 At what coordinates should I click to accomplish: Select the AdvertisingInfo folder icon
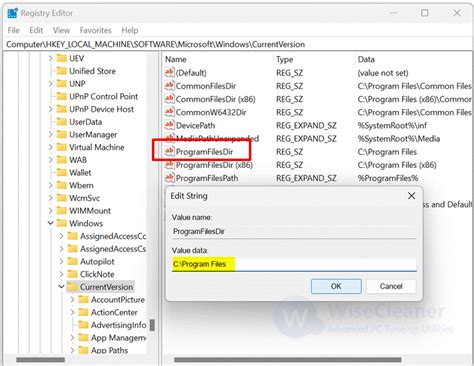[83, 325]
